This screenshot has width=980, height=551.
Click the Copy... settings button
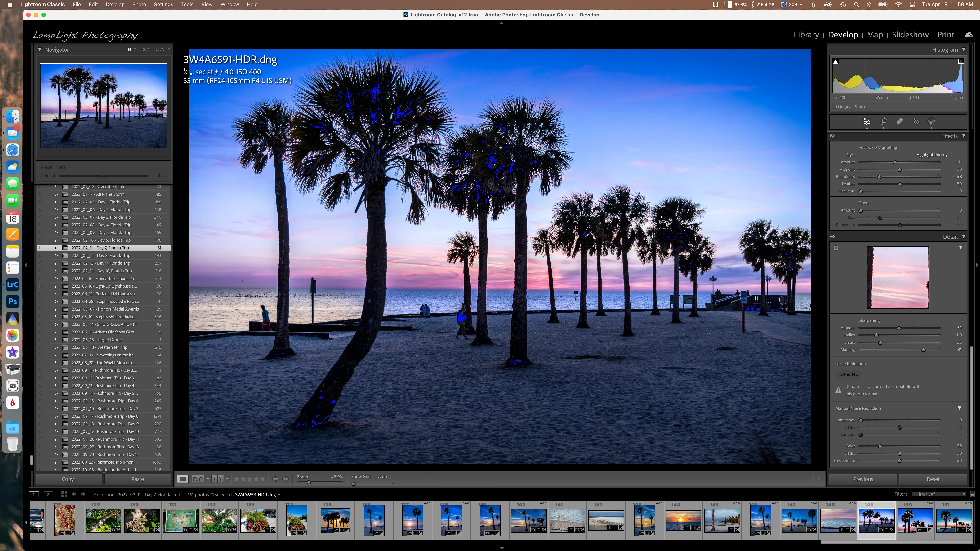(69, 479)
